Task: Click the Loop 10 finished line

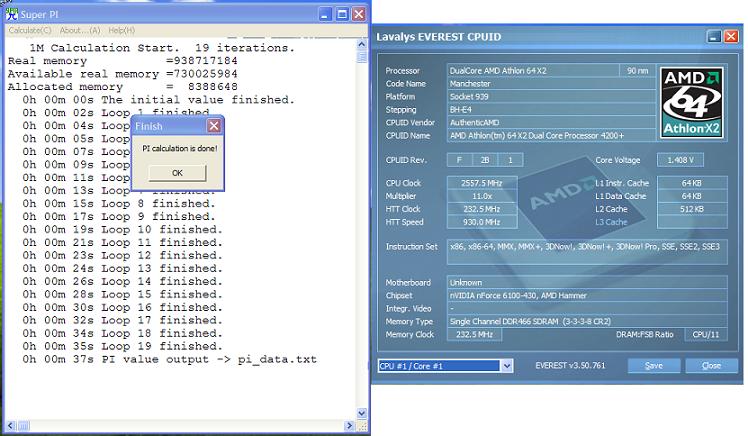Action: coord(122,229)
